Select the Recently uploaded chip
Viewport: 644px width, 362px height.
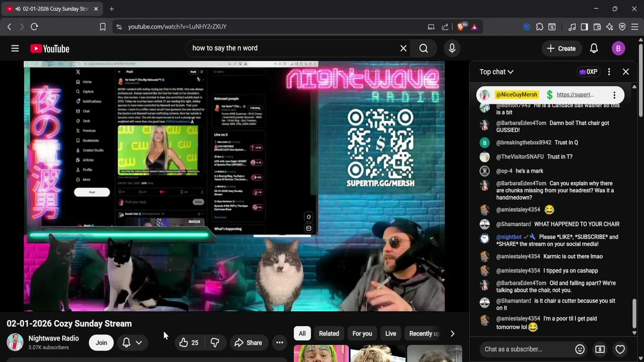pyautogui.click(x=424, y=333)
